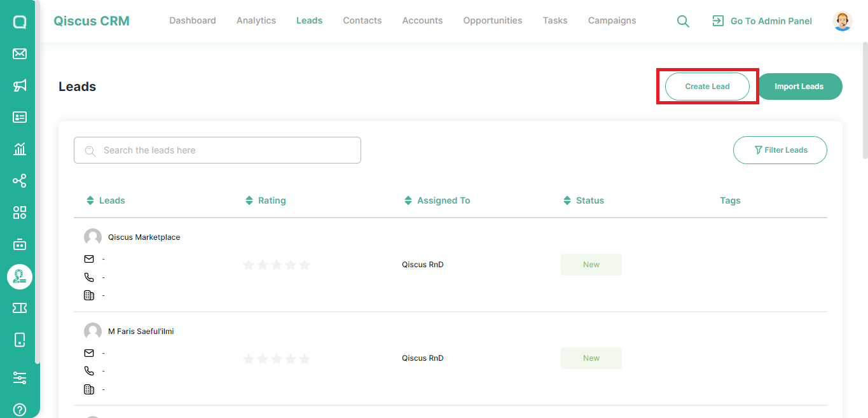This screenshot has height=418, width=868.
Task: Click the search magnifier in top bar
Action: coord(683,21)
